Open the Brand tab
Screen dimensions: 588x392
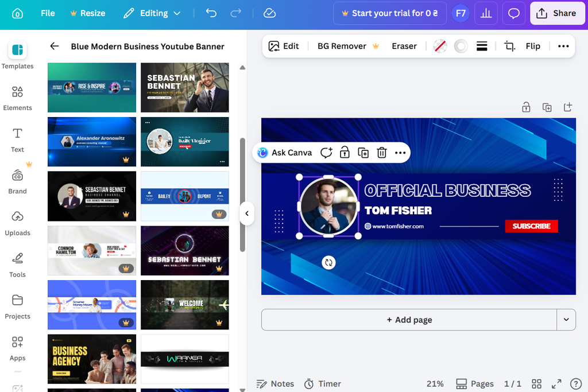click(17, 182)
